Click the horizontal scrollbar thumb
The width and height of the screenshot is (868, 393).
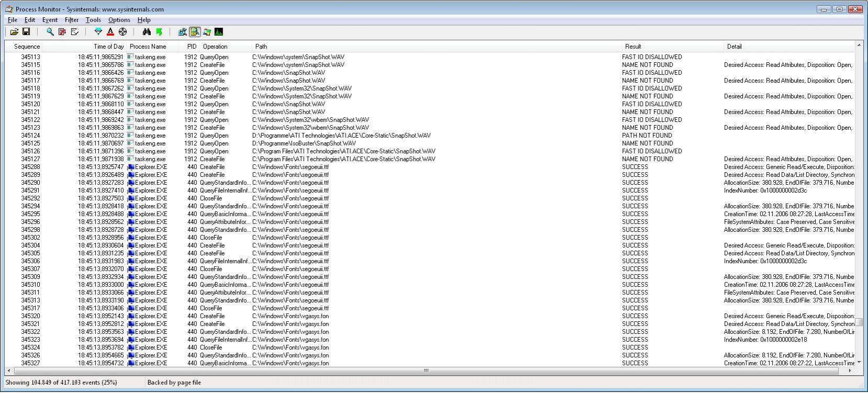(426, 370)
